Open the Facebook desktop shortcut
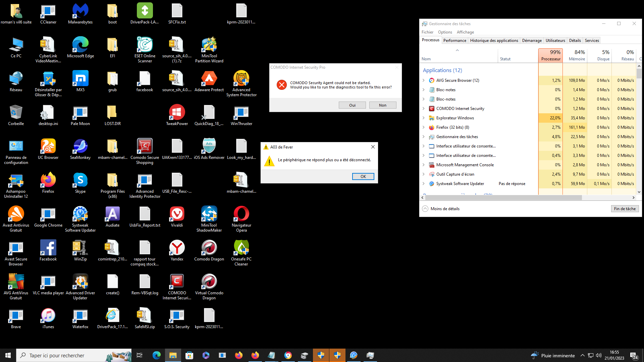The image size is (644, 362). (48, 251)
